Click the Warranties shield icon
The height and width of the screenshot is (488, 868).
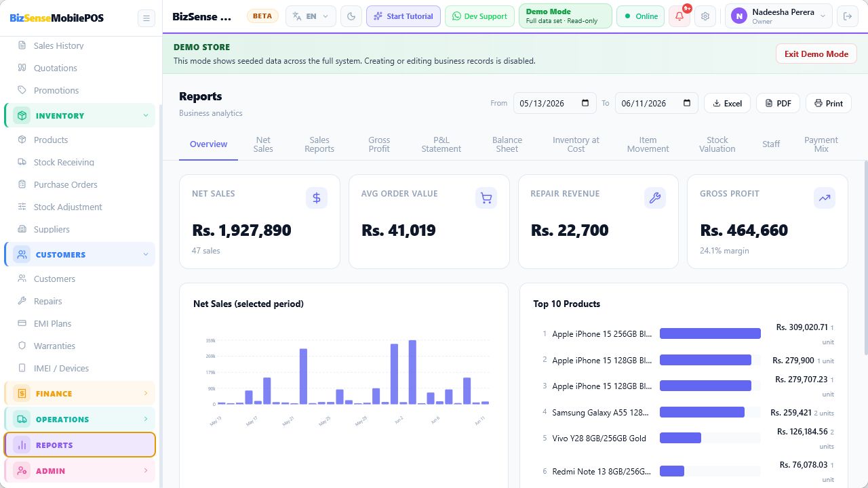[22, 346]
